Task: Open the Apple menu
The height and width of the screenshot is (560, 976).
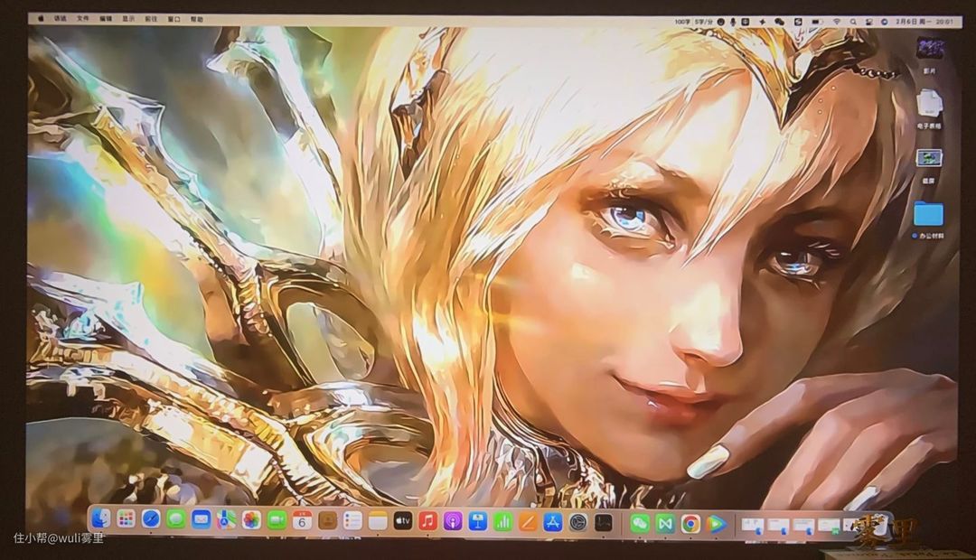Action: click(x=41, y=18)
